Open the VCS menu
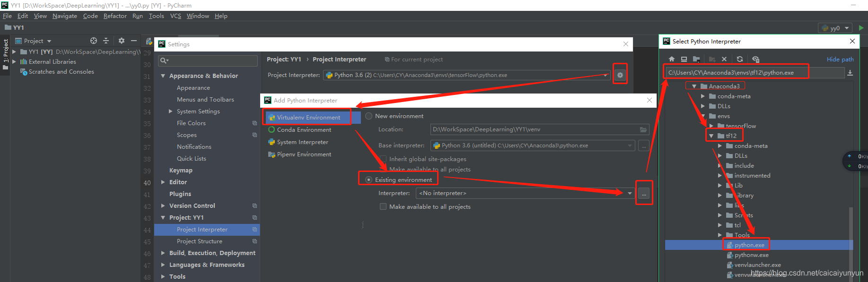This screenshot has height=282, width=868. (175, 16)
